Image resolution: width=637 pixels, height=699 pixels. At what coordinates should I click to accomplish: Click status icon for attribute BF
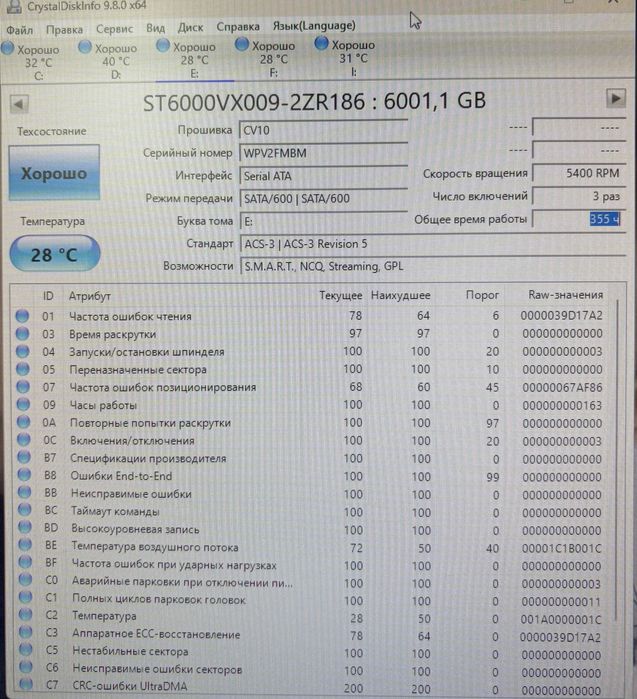coord(25,563)
